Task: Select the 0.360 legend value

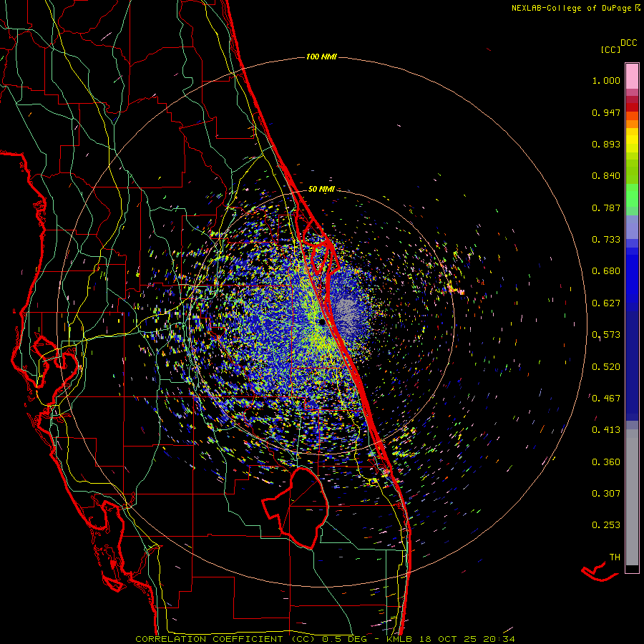Action: pos(606,462)
